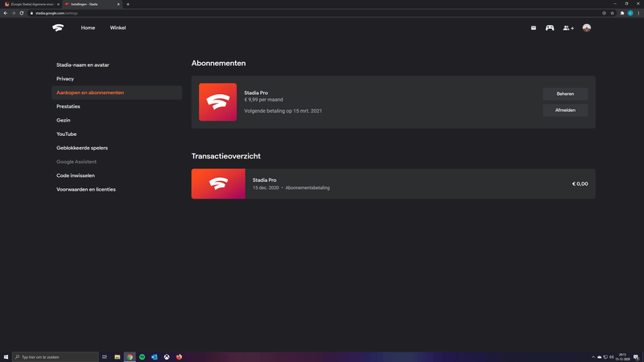
Task: Open a new browser tab
Action: pos(128,4)
